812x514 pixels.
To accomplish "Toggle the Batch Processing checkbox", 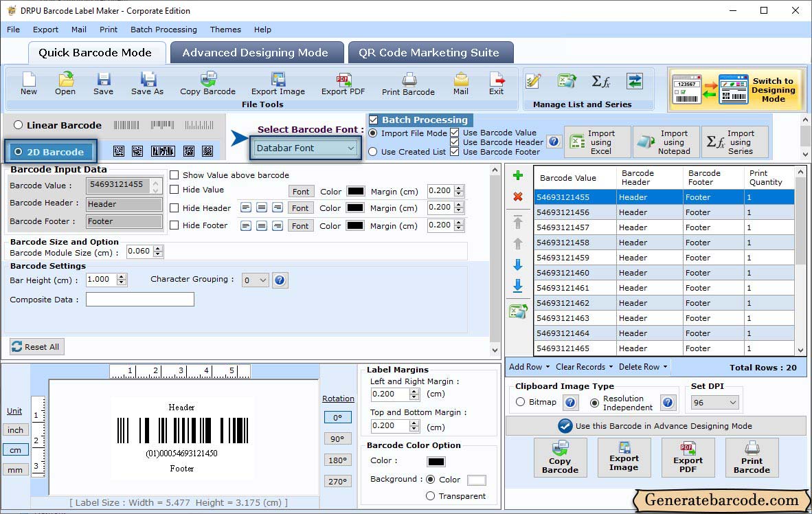I will (374, 120).
